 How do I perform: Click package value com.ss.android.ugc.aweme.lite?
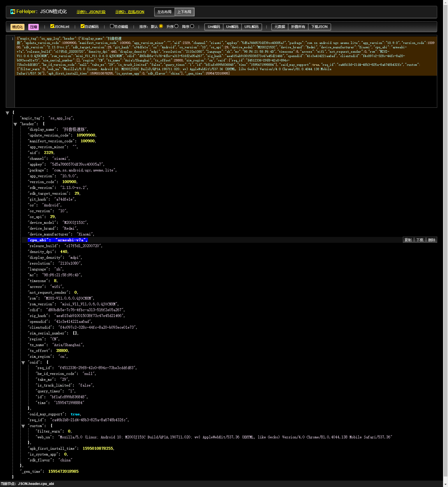[x=84, y=170]
